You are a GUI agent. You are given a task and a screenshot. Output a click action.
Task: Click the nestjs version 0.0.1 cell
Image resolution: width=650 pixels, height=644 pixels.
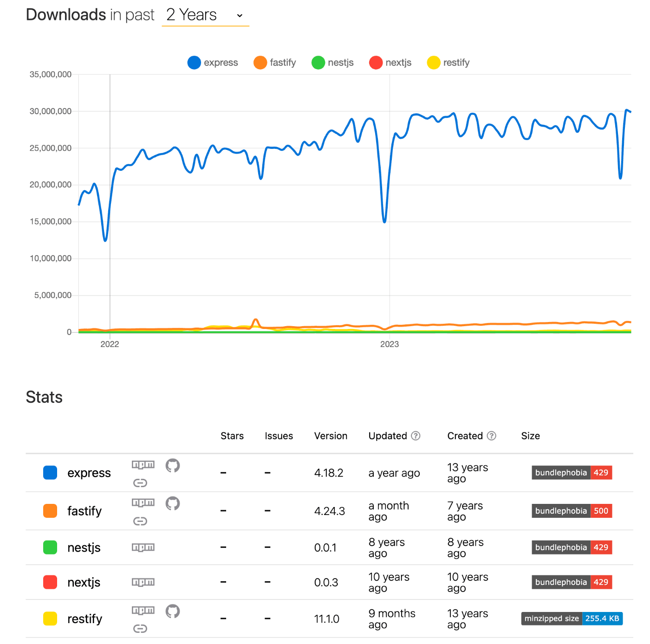click(x=325, y=548)
